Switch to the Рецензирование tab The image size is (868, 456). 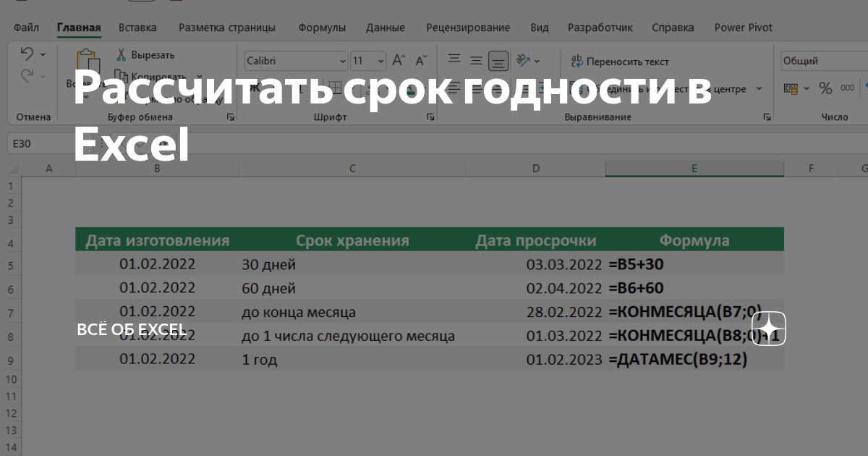pos(468,28)
